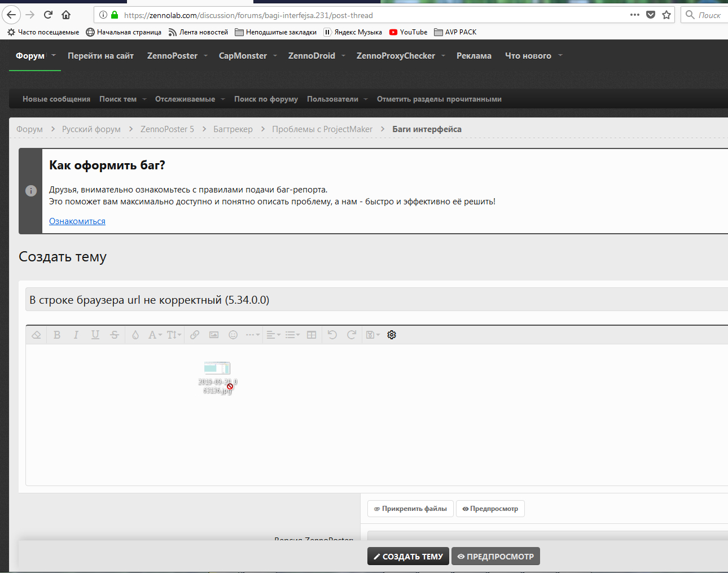
Task: Click the green padlock security icon
Action: 115,15
